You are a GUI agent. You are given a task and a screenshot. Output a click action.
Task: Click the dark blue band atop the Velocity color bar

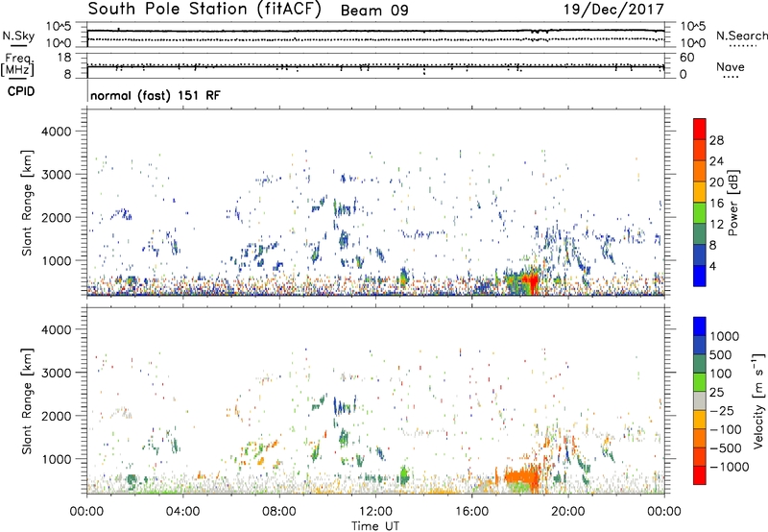(x=700, y=326)
